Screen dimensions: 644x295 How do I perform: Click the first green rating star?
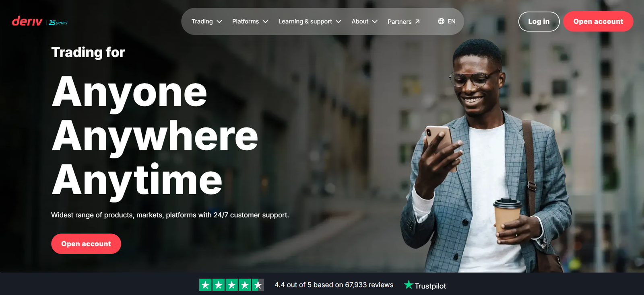click(205, 285)
